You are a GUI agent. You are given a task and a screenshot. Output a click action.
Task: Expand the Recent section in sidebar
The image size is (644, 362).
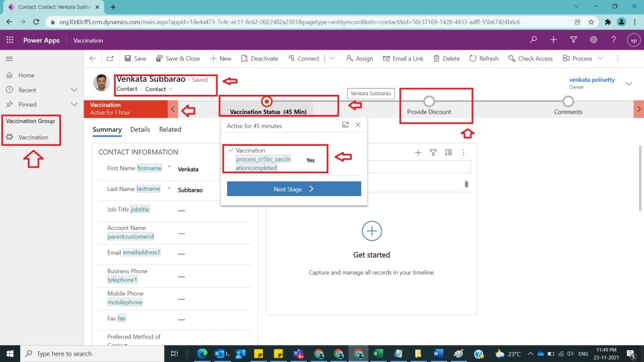(x=74, y=90)
